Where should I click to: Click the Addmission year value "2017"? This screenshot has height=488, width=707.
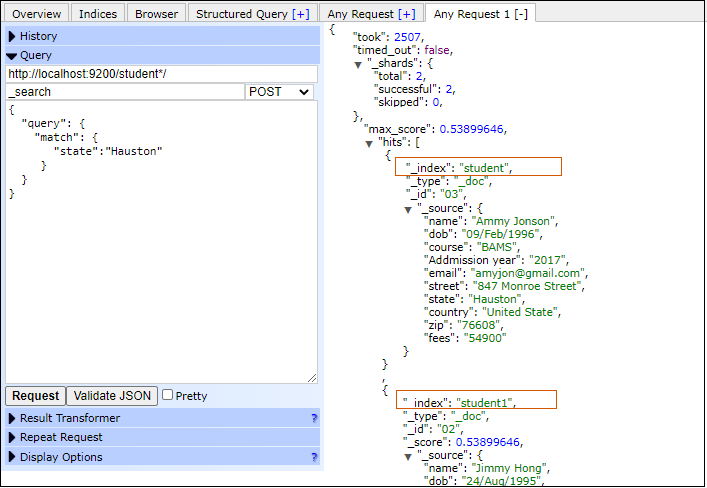(547, 260)
